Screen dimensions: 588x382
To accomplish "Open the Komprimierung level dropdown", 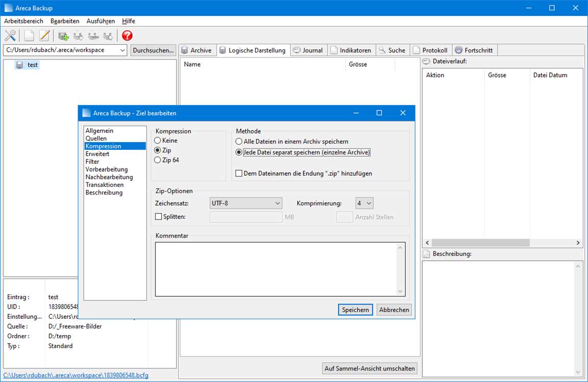I will [x=364, y=203].
